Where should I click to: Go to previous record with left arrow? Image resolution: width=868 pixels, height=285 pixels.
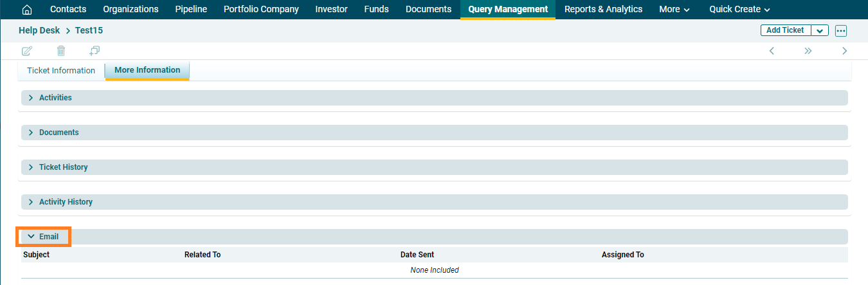tap(772, 51)
